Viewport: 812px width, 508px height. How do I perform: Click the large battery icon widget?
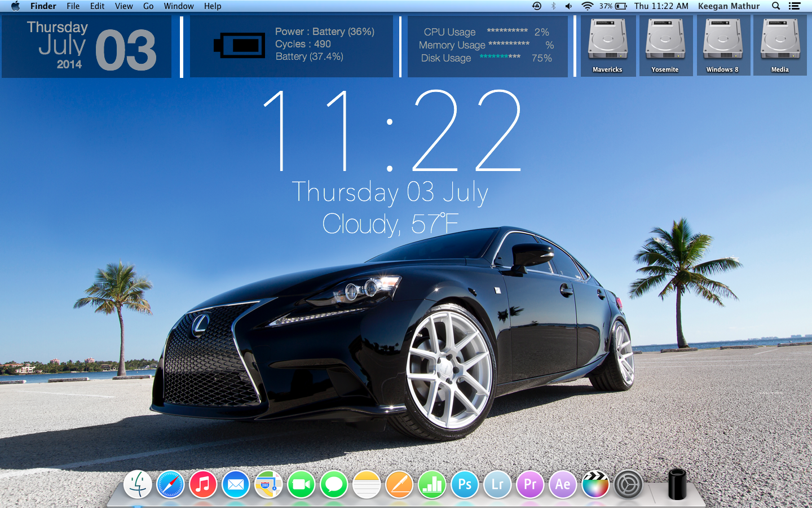click(x=240, y=46)
